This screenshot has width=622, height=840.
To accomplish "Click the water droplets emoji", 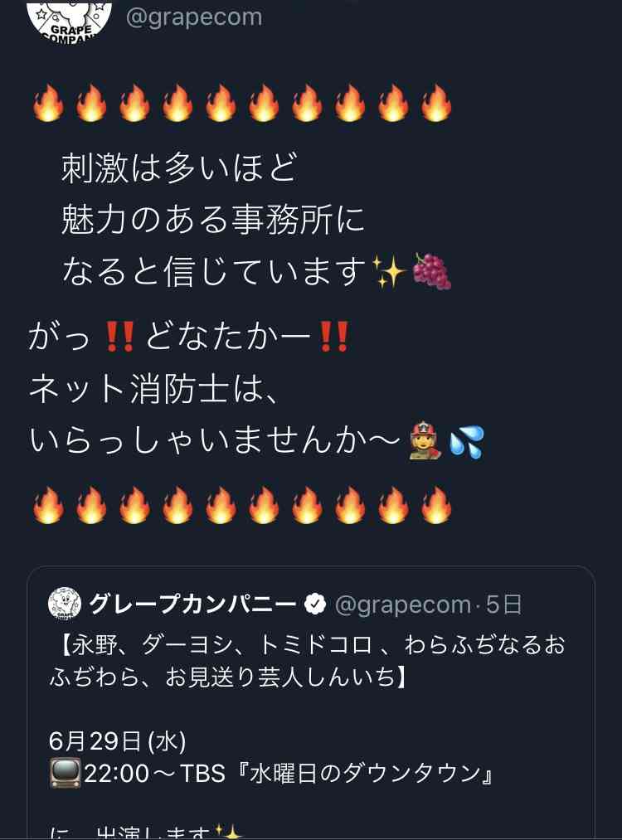I will coord(467,442).
